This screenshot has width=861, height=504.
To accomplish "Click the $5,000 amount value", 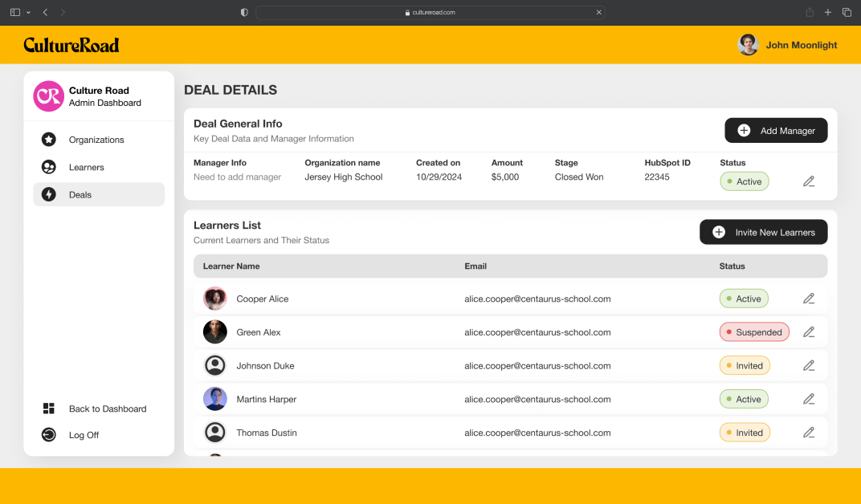I will [505, 177].
